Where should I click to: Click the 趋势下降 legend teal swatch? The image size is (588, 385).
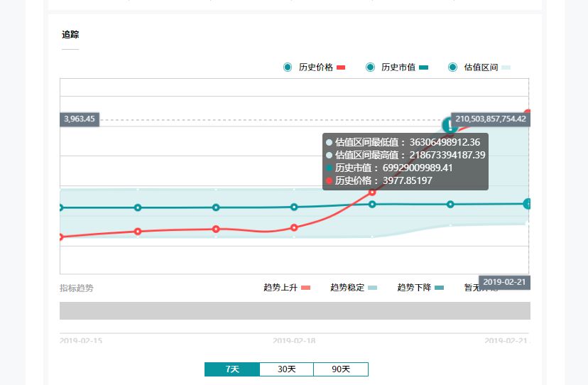tap(439, 288)
